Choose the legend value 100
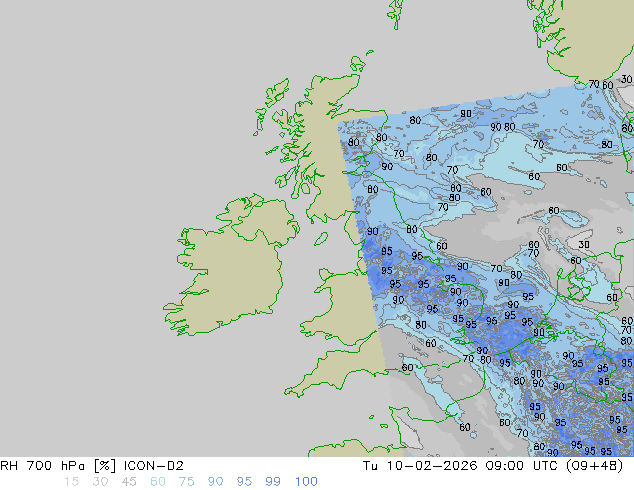The image size is (634, 490). pyautogui.click(x=306, y=482)
